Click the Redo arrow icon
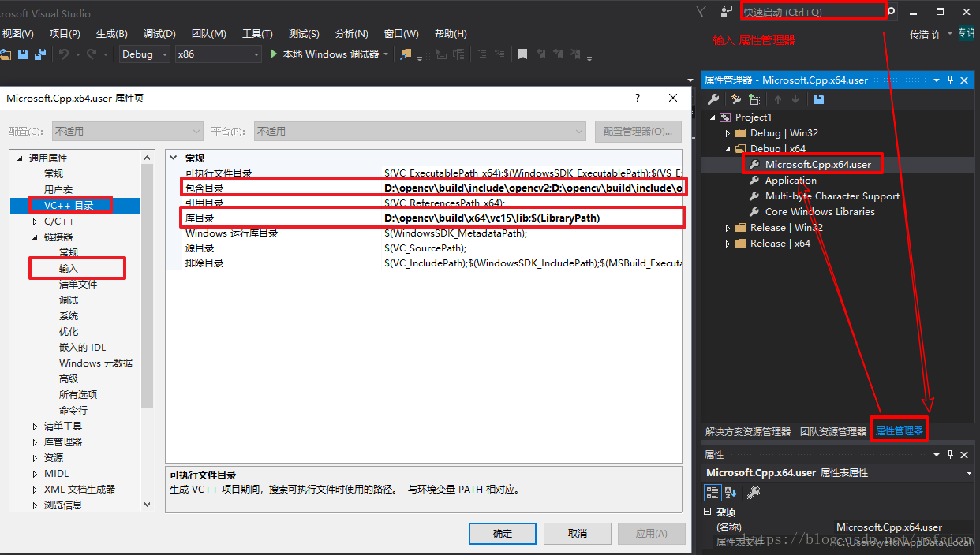This screenshot has width=980, height=555. 92,54
